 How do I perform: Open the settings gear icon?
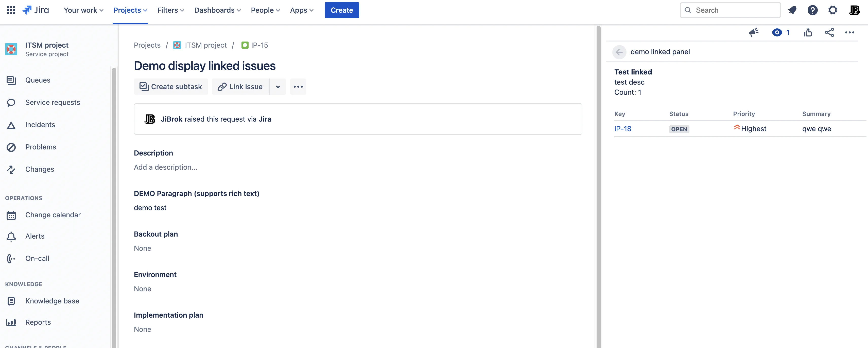[833, 10]
